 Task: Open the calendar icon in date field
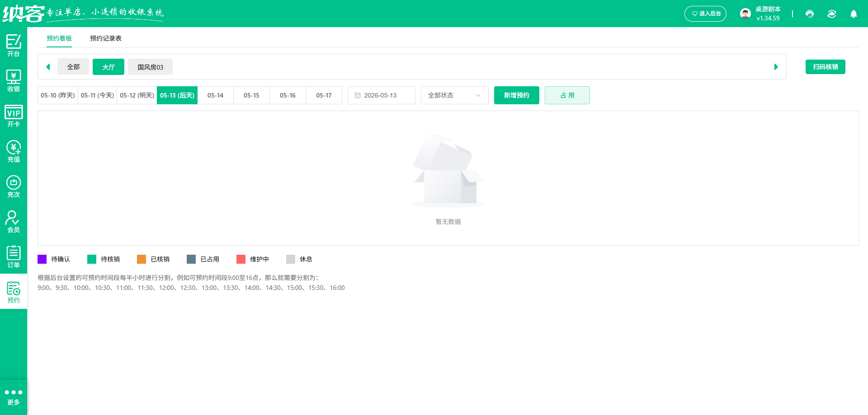tap(358, 95)
